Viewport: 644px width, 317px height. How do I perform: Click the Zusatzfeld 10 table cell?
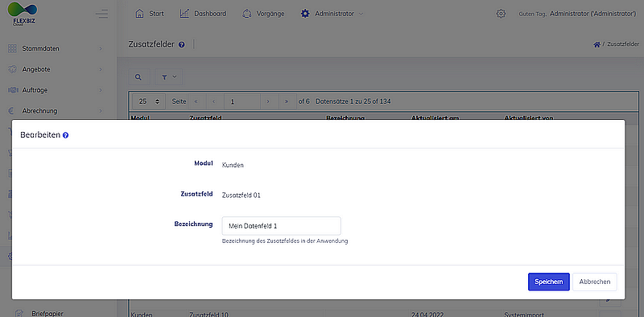208,315
